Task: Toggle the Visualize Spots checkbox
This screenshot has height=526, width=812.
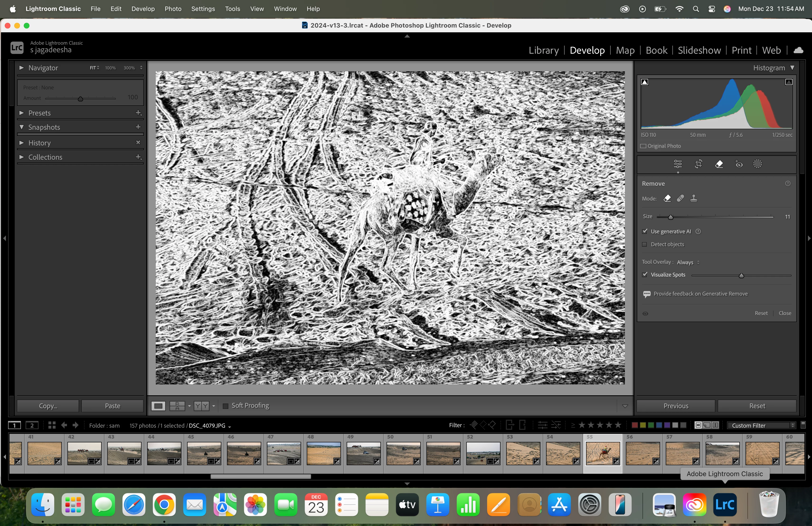Action: [x=645, y=275]
